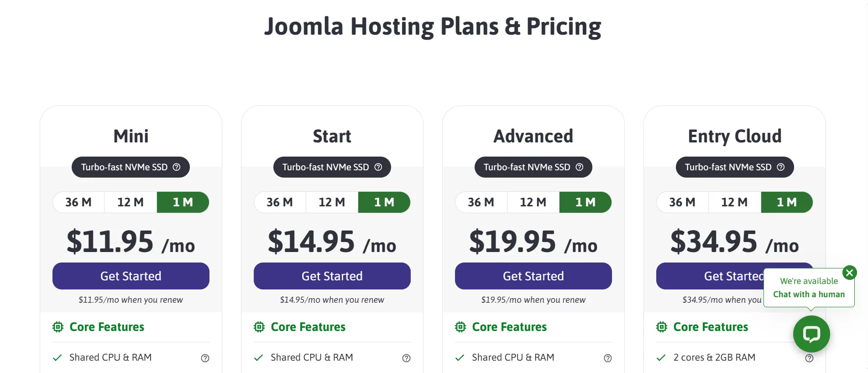Dismiss the chat availability popup with its X
Image resolution: width=868 pixels, height=373 pixels.
point(849,273)
